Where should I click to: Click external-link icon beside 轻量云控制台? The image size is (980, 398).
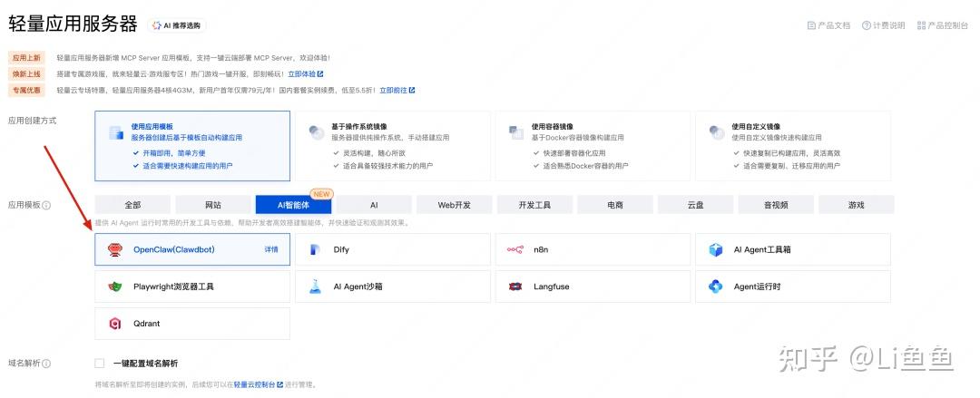point(280,384)
